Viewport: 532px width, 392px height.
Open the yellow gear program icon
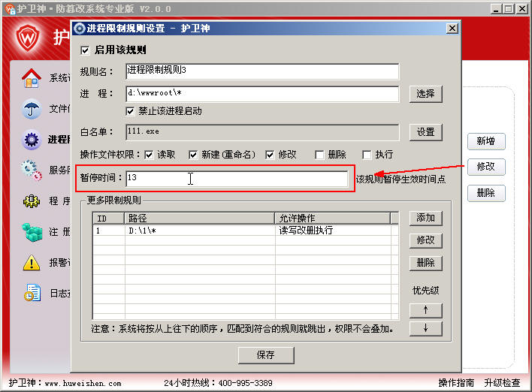32,201
